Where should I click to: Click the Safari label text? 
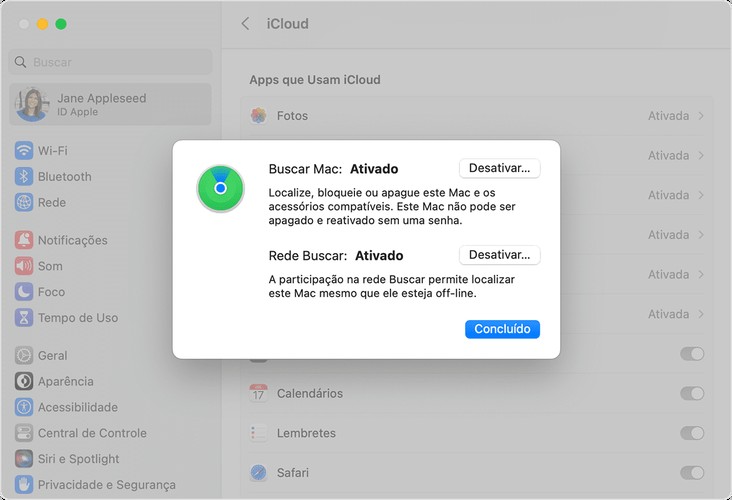click(x=293, y=473)
